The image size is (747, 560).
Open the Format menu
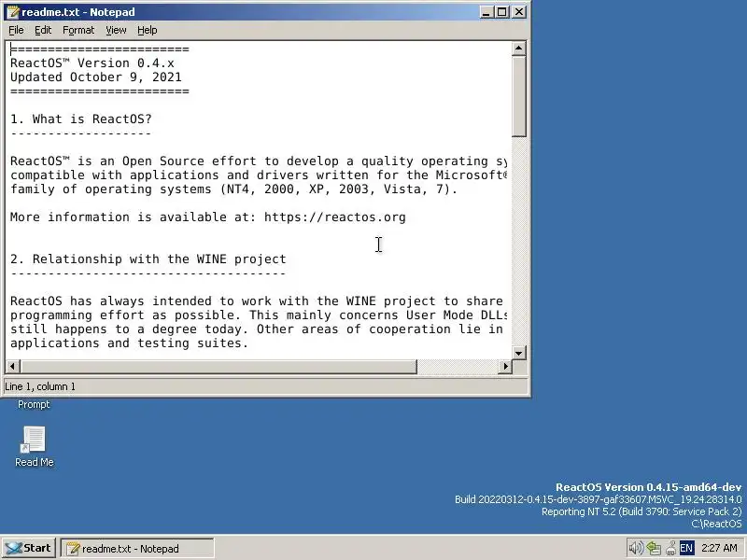click(x=78, y=30)
